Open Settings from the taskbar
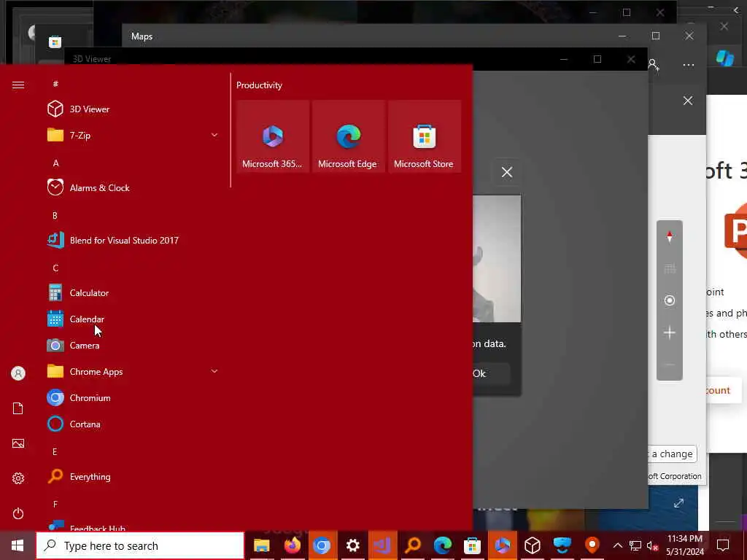Image resolution: width=747 pixels, height=560 pixels. click(x=352, y=545)
